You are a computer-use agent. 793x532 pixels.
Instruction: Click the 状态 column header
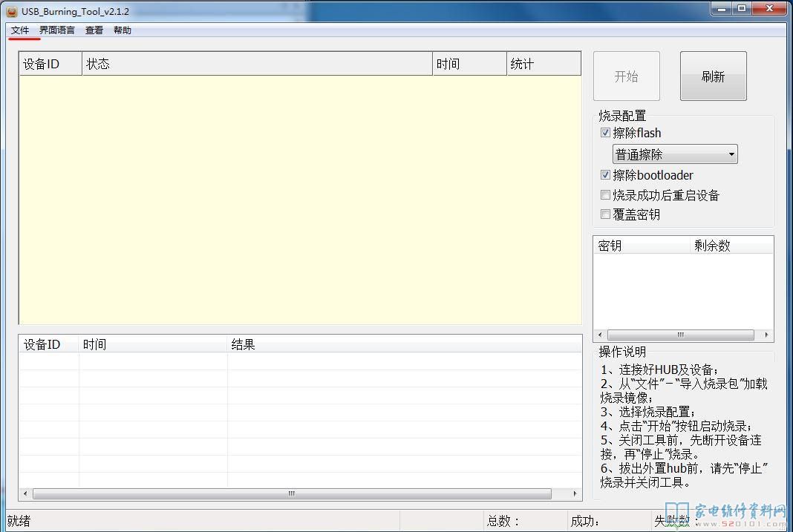(256, 64)
